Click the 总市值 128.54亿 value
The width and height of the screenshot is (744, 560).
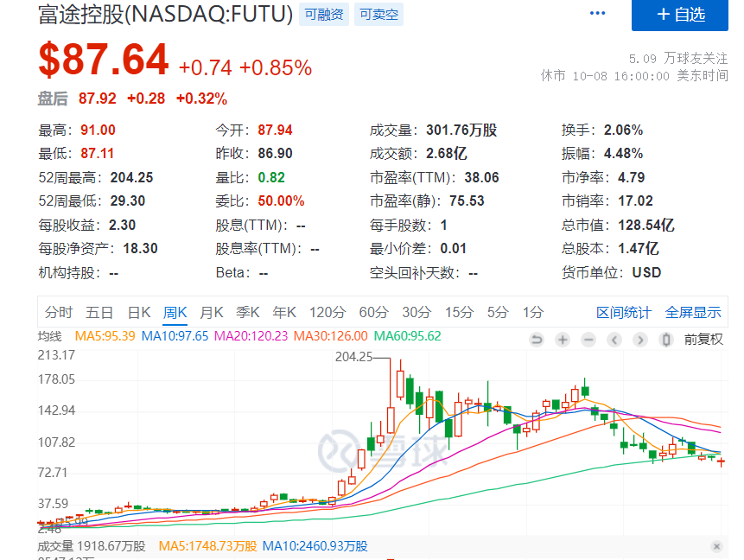click(x=645, y=225)
